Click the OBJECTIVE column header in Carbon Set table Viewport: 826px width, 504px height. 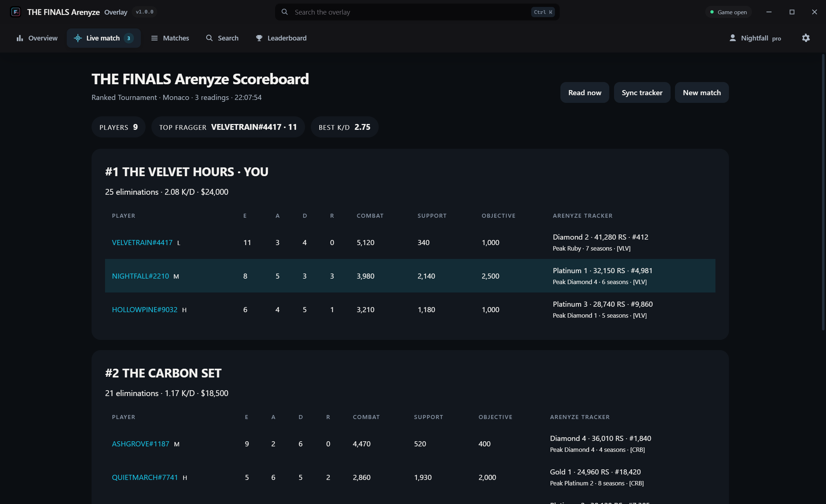tap(495, 417)
